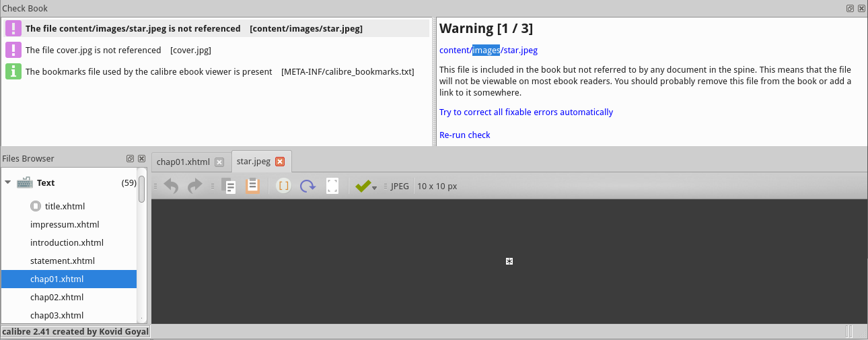Click the Text category keyboard icon
Image resolution: width=868 pixels, height=340 pixels.
[25, 182]
